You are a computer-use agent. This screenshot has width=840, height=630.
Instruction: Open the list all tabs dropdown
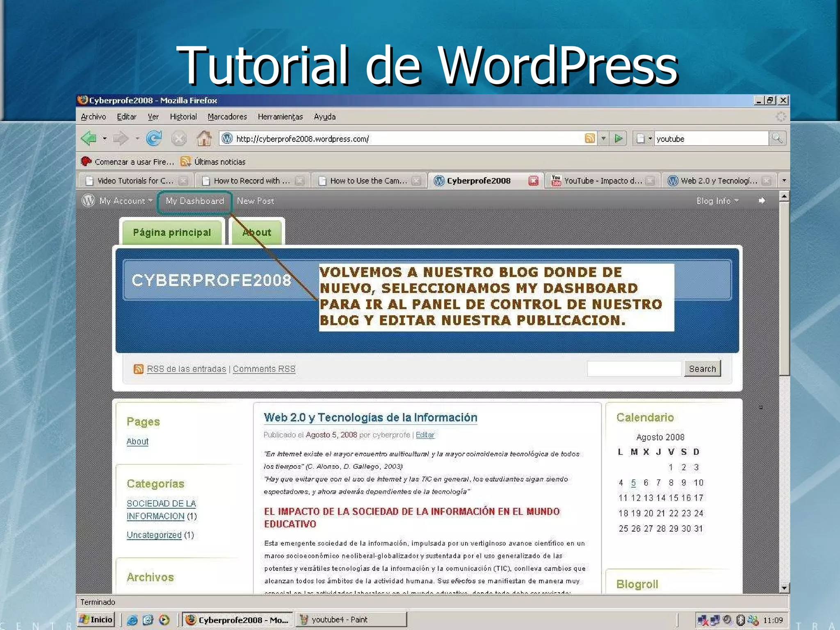tap(784, 180)
